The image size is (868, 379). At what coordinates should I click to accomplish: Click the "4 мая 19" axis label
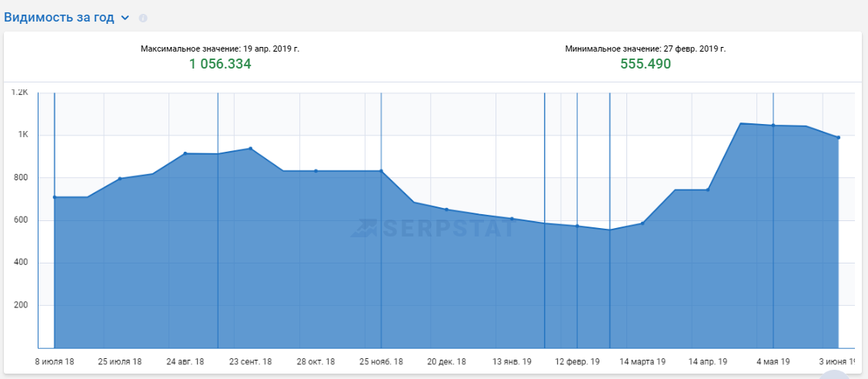click(773, 362)
